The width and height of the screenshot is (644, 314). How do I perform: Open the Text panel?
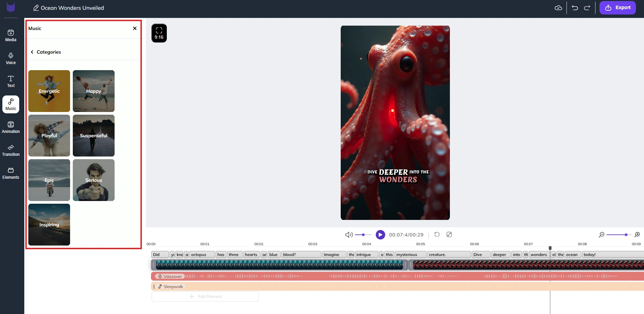[11, 82]
